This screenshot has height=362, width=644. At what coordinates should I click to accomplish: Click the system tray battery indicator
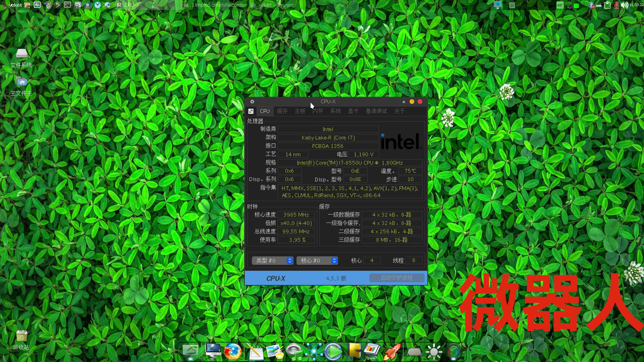tap(577, 4)
